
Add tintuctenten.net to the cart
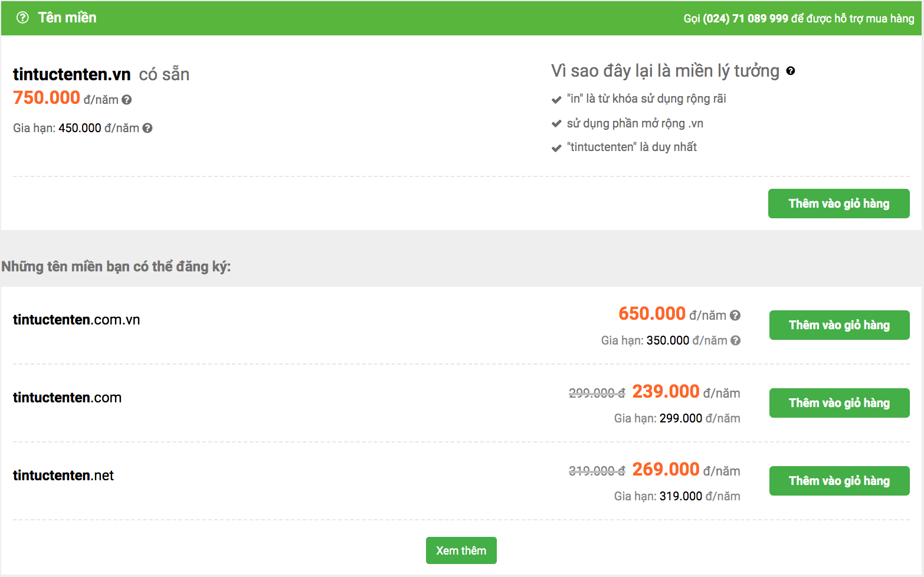coord(838,480)
